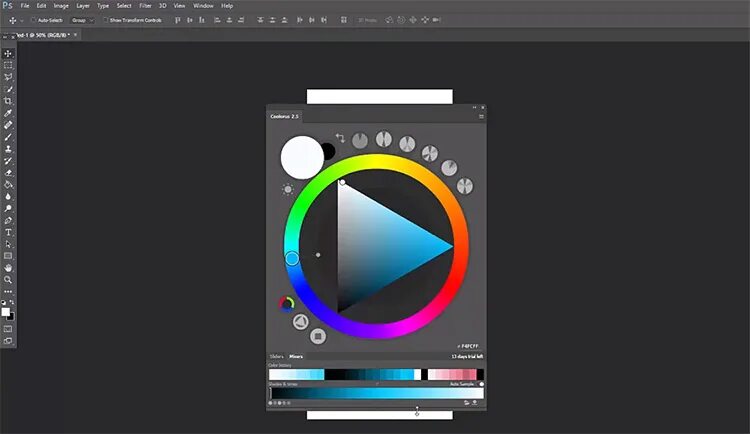Select first color harmony mode circle
The width and height of the screenshot is (750, 434).
click(360, 140)
